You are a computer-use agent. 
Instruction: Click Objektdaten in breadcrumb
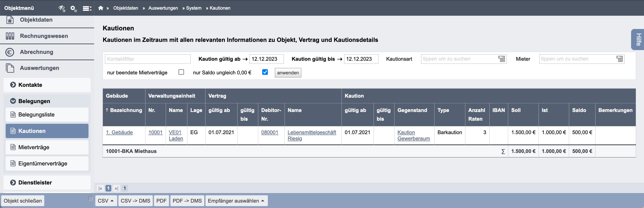pyautogui.click(x=126, y=8)
